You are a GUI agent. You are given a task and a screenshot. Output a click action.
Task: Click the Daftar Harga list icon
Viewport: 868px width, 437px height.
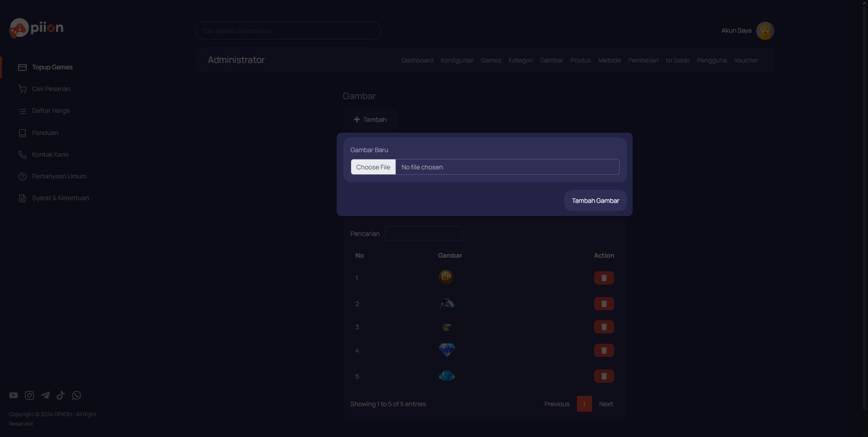click(x=22, y=111)
